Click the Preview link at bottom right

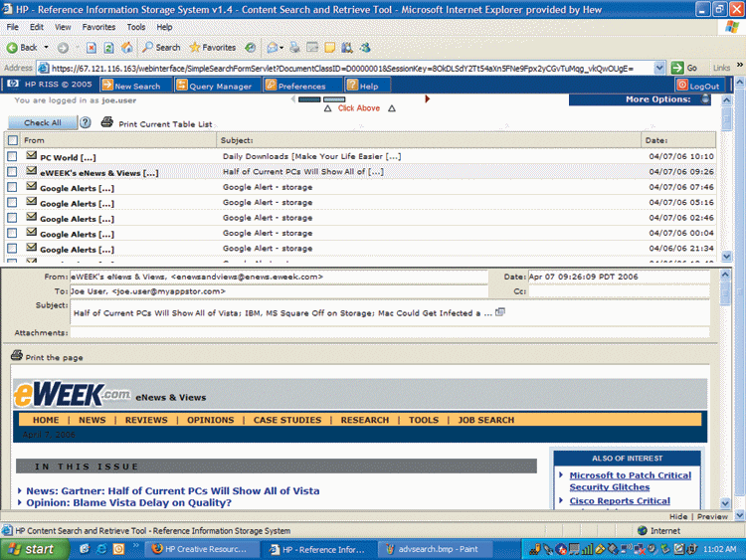click(x=712, y=516)
